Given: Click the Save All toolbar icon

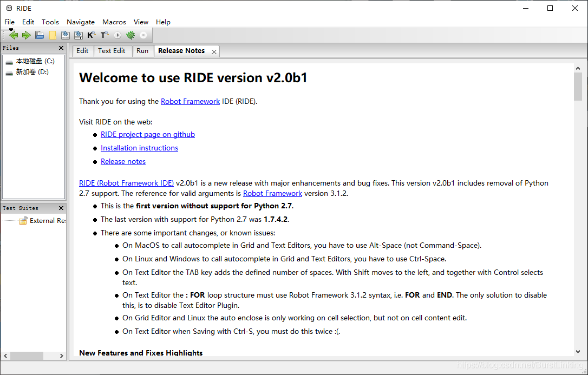Looking at the screenshot, I should click(x=79, y=35).
